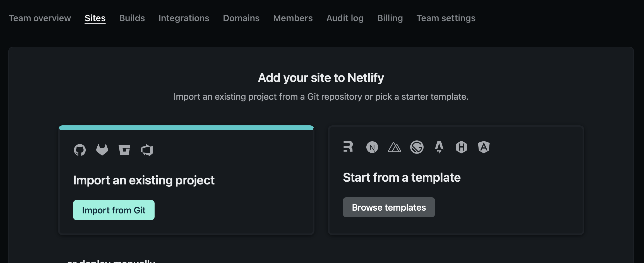Open the Integrations tab
Screen dimensions: 644x263
click(184, 18)
